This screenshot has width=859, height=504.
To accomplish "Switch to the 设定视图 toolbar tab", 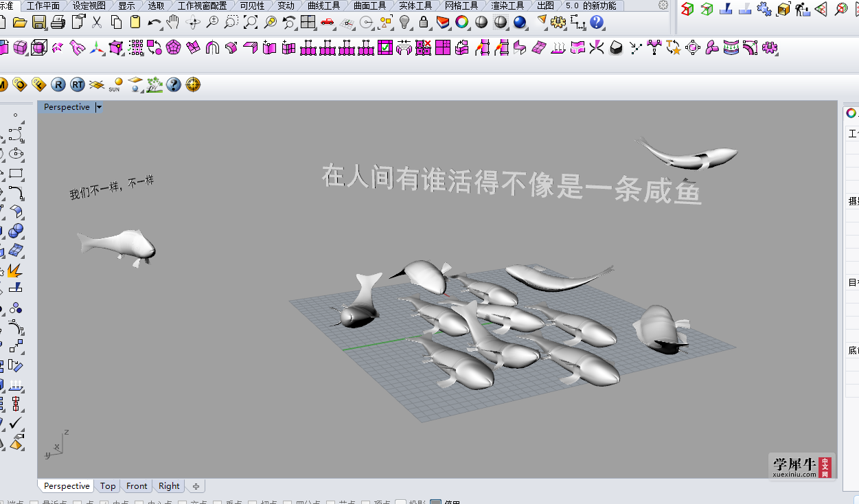I will tap(89, 5).
